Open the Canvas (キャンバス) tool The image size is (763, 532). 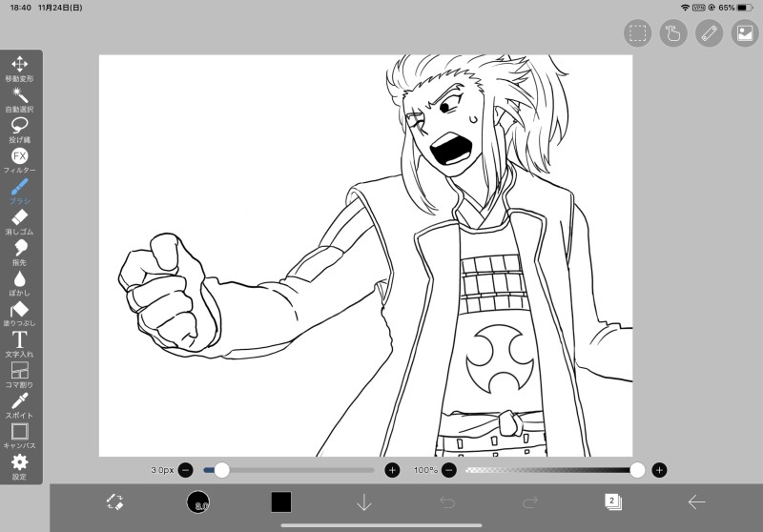19,437
